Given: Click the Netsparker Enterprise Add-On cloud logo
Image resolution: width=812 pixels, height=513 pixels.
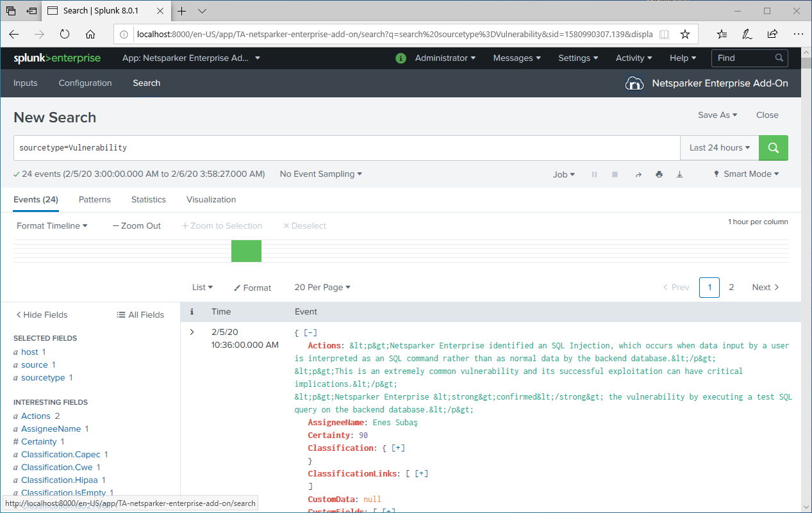Looking at the screenshot, I should (634, 83).
